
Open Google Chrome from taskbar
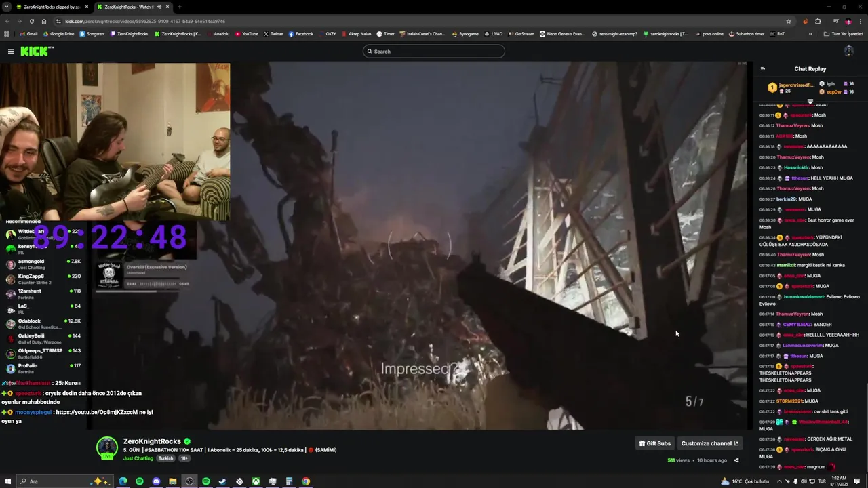tap(306, 481)
